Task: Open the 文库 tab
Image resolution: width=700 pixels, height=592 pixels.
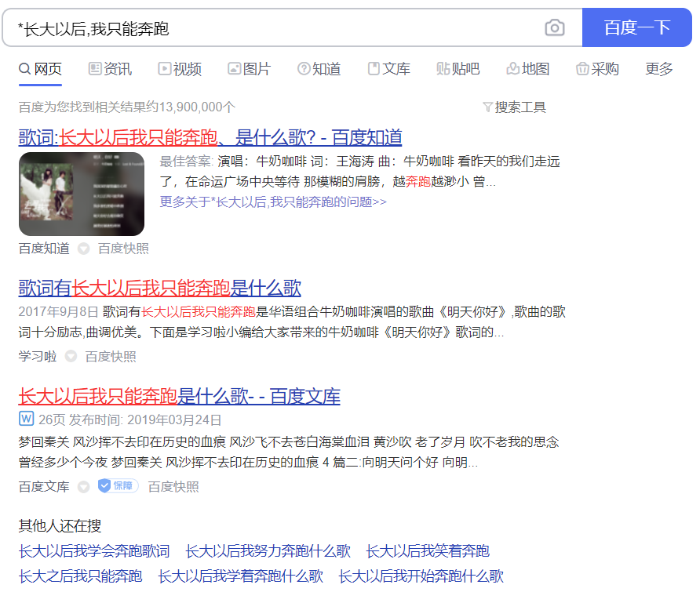Action: pyautogui.click(x=388, y=69)
